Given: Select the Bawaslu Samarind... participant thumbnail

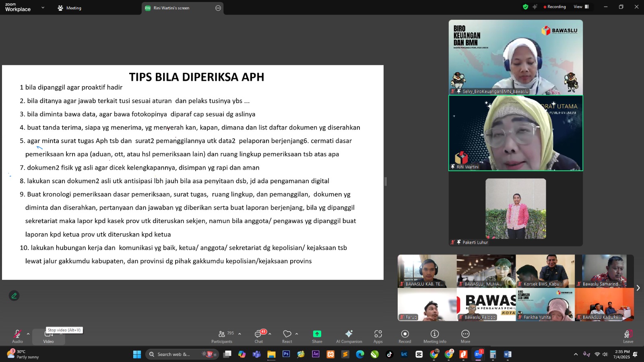Looking at the screenshot, I should coord(605,271).
